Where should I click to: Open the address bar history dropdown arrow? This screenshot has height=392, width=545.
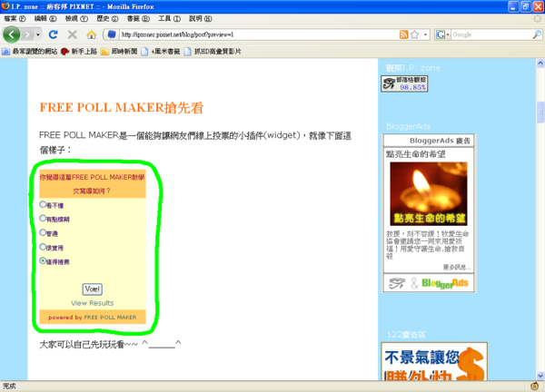(425, 34)
